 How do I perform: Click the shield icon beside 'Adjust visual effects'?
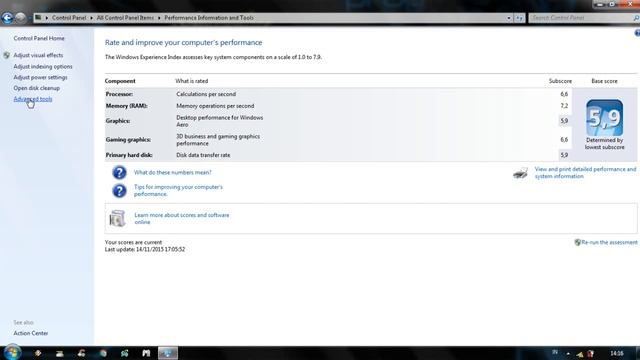[7, 55]
